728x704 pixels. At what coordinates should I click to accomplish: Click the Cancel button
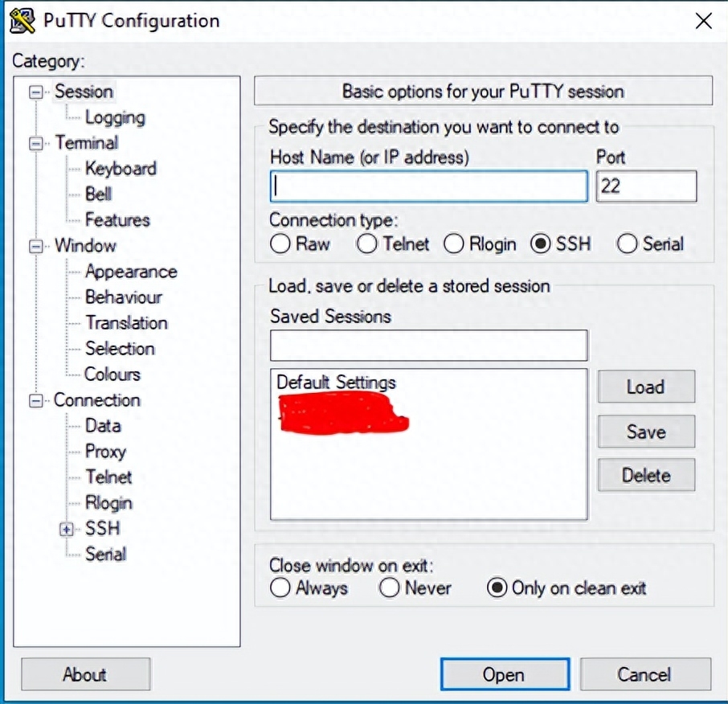(x=645, y=674)
